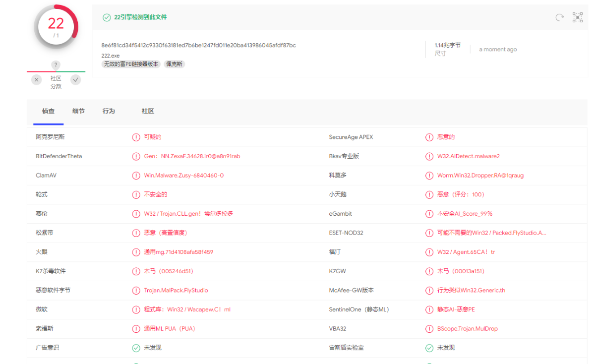Click the Gen：NN.ZexaF.34628 detection result
Viewport: 595px width, 364px height.
click(192, 156)
